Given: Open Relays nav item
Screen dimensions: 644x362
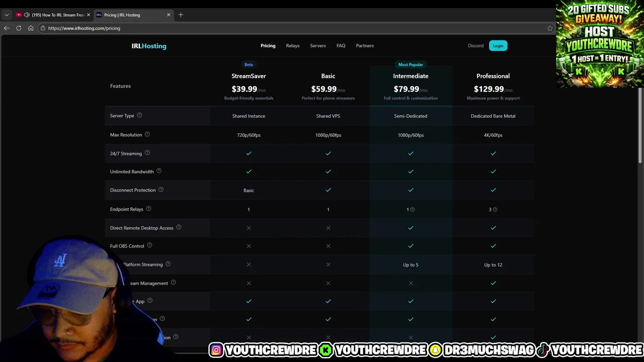Looking at the screenshot, I should [293, 46].
